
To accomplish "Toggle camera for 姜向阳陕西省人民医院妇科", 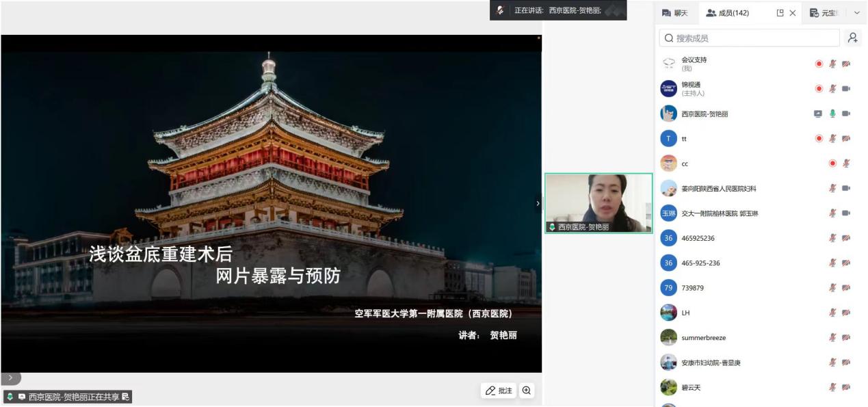I will tap(846, 188).
